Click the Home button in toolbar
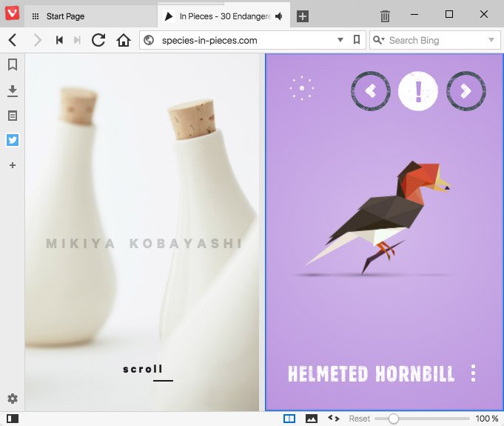 tap(124, 40)
